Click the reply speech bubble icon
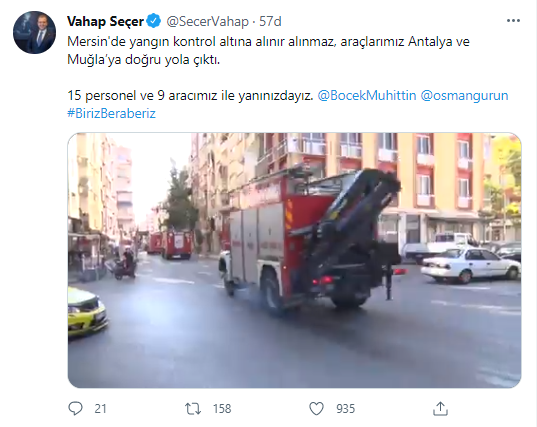537x427 pixels. (75, 409)
